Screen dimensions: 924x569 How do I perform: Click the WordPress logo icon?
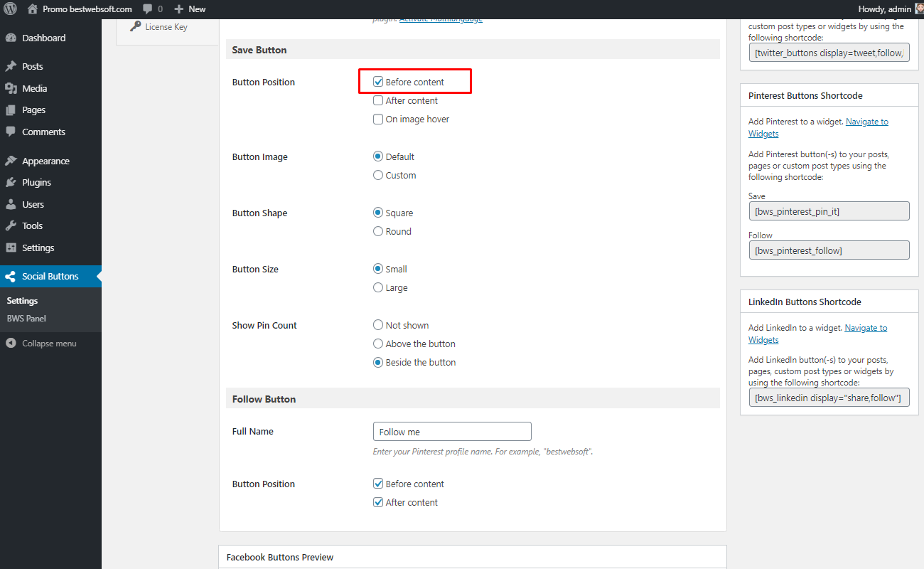(11, 9)
